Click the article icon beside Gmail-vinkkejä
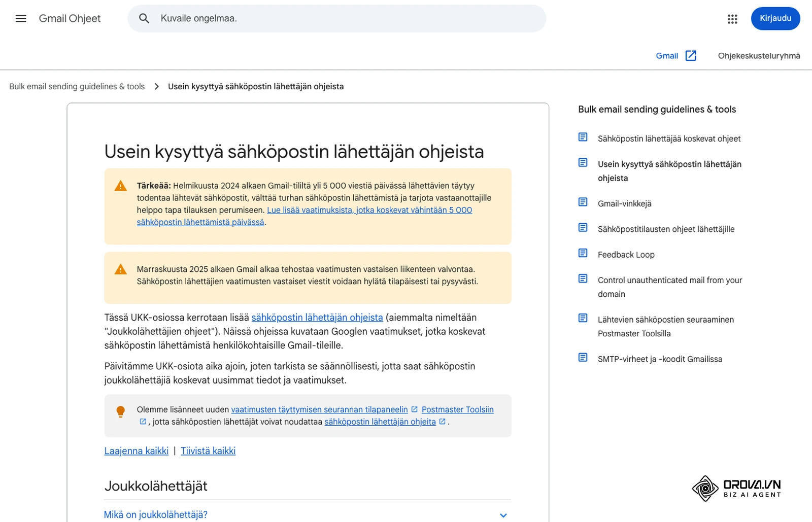Image resolution: width=812 pixels, height=522 pixels. pos(583,202)
